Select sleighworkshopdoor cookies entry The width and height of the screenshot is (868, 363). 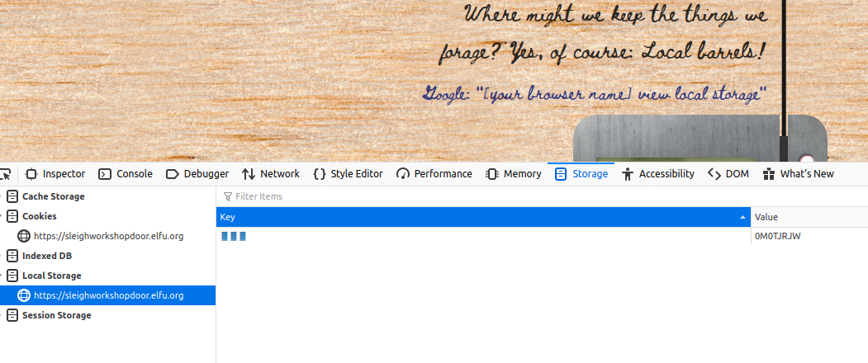(x=108, y=236)
